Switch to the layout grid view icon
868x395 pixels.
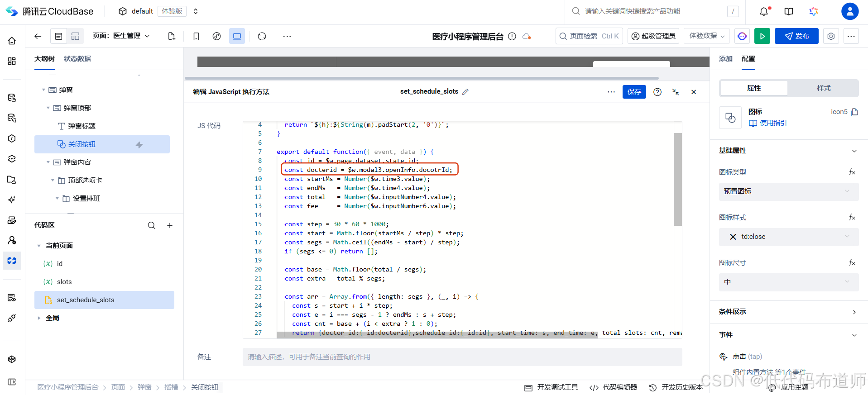point(75,36)
